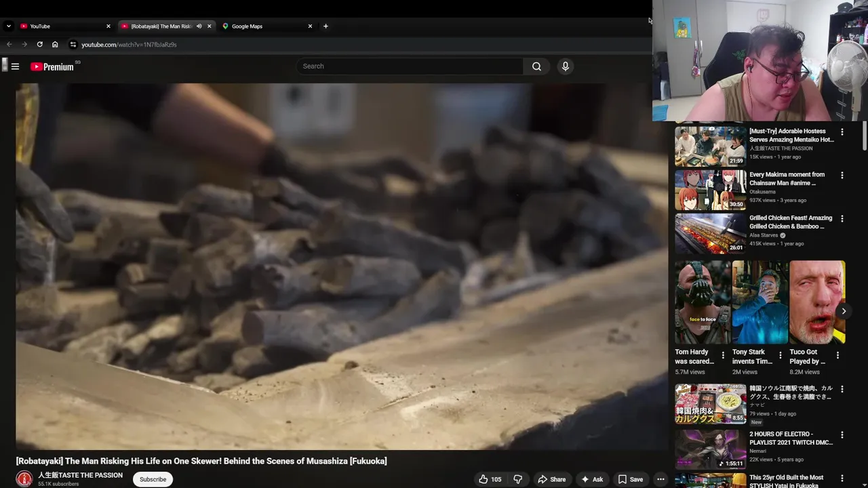This screenshot has height=488, width=868.
Task: Open a new browser tab
Action: coord(325,26)
